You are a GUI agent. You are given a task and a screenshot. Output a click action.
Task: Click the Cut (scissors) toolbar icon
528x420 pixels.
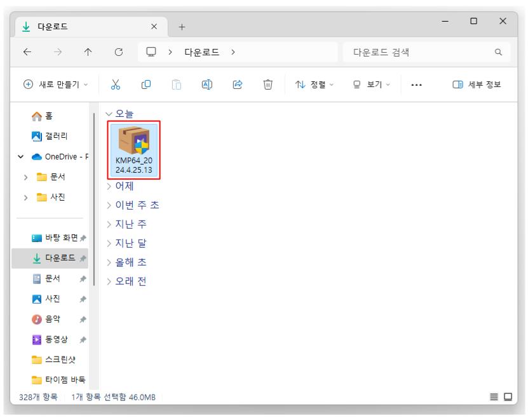click(x=115, y=85)
